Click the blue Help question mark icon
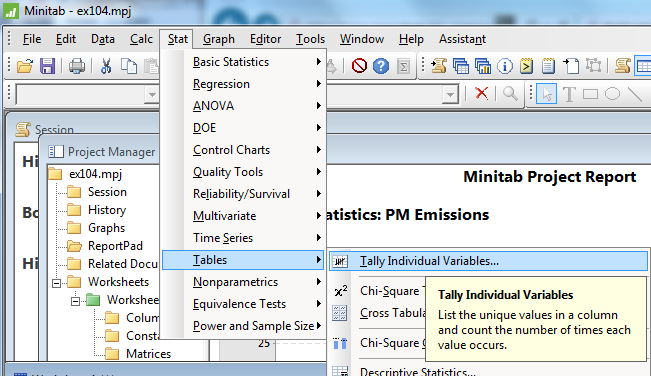 [381, 66]
